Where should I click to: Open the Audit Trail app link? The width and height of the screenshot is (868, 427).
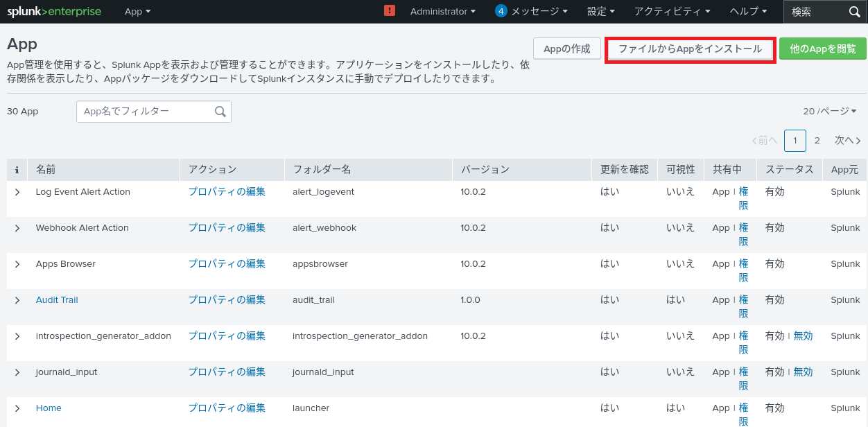(x=57, y=300)
